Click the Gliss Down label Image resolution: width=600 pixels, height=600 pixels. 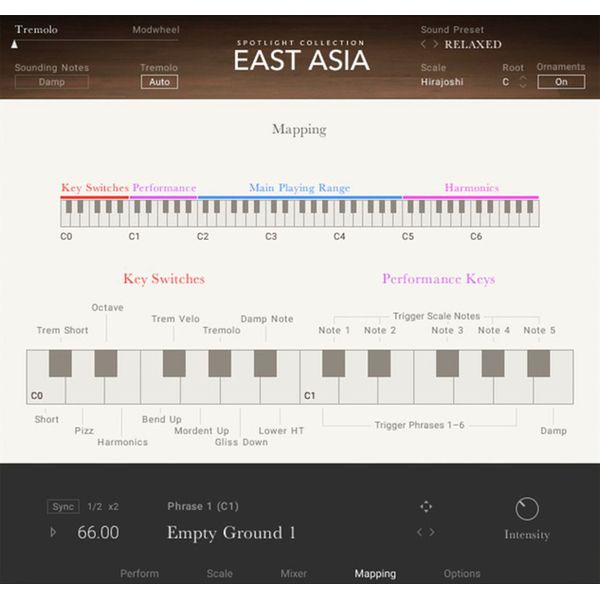(x=241, y=442)
